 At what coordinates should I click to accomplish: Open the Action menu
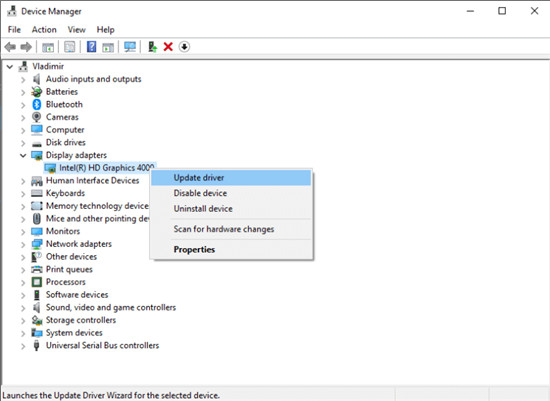(44, 29)
